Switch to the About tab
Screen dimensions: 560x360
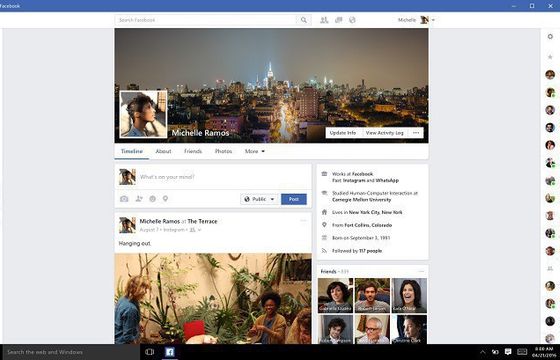(x=163, y=151)
